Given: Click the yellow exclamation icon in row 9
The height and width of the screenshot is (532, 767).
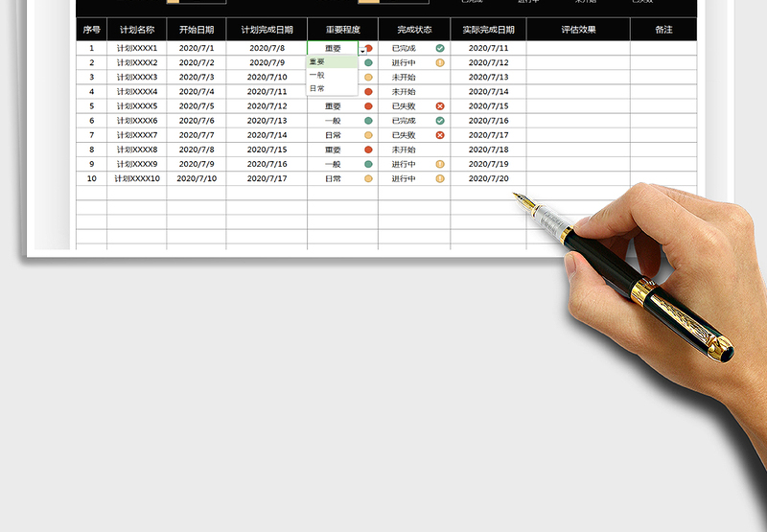Looking at the screenshot, I should (440, 164).
